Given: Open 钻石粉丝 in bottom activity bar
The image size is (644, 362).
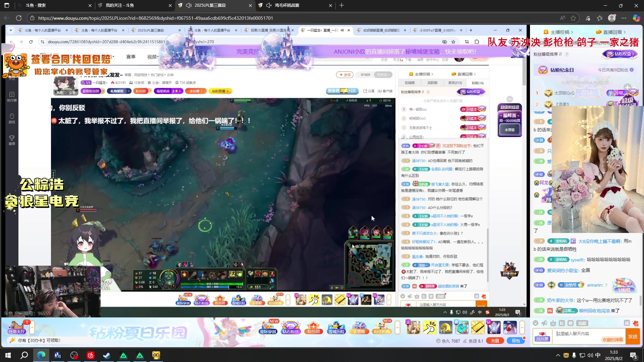Looking at the screenshot, I should (290, 327).
